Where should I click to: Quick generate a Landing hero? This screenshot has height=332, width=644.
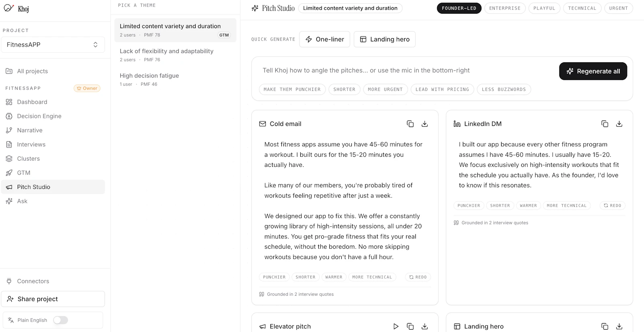click(x=384, y=39)
